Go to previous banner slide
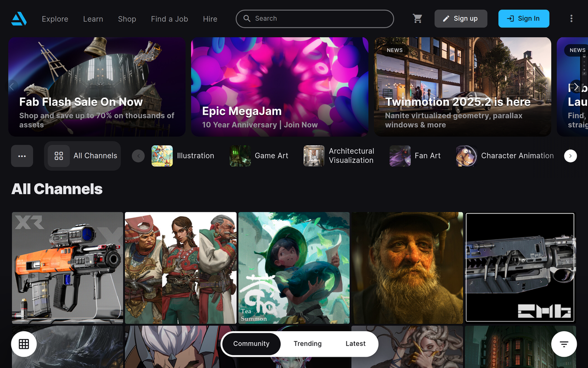 pos(12,87)
